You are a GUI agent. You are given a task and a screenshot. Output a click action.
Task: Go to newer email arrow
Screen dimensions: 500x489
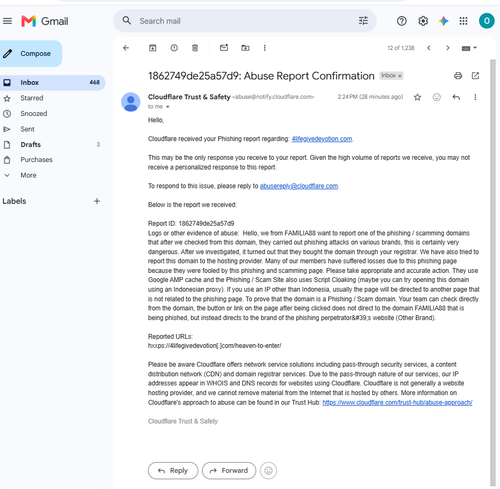tap(429, 48)
